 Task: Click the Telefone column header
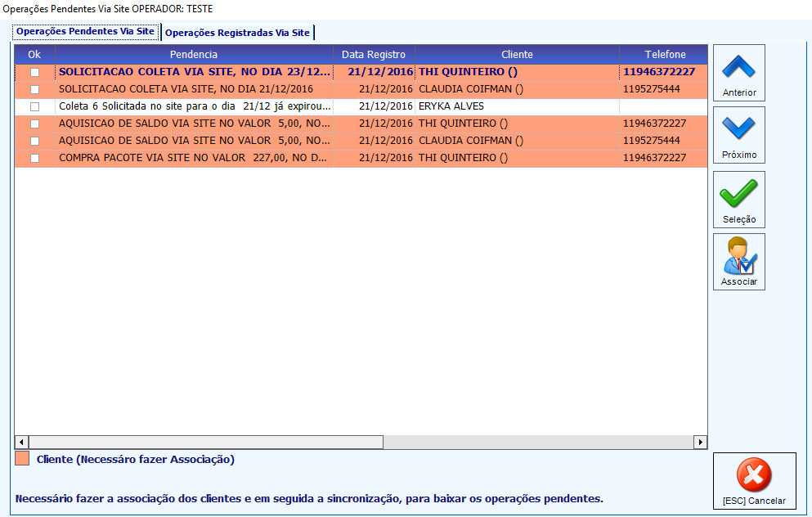(x=664, y=54)
